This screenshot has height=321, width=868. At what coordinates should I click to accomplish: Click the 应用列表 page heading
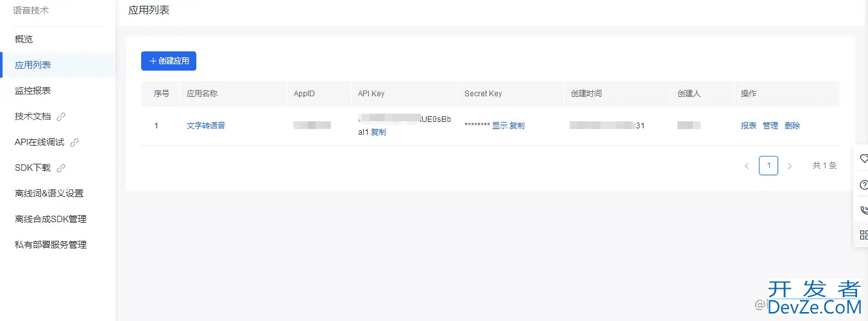pos(149,10)
